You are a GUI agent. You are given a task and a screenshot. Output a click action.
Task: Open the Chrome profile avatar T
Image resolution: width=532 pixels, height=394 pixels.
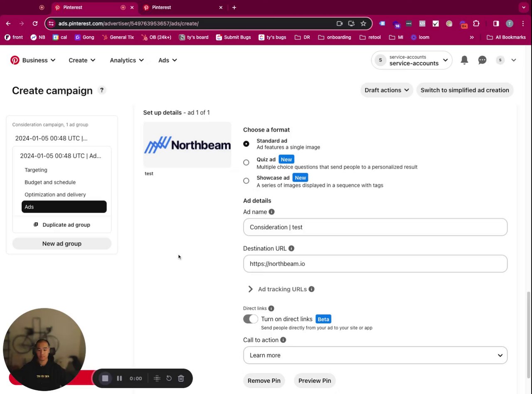(510, 24)
